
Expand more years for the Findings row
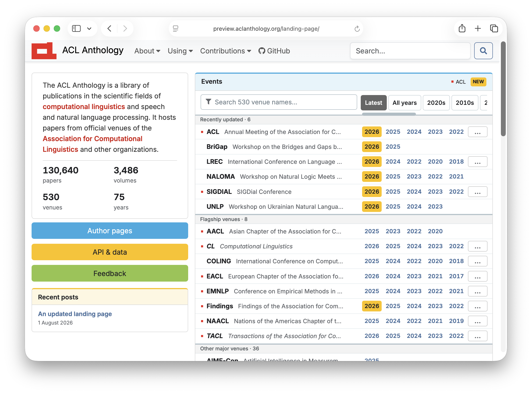point(477,306)
